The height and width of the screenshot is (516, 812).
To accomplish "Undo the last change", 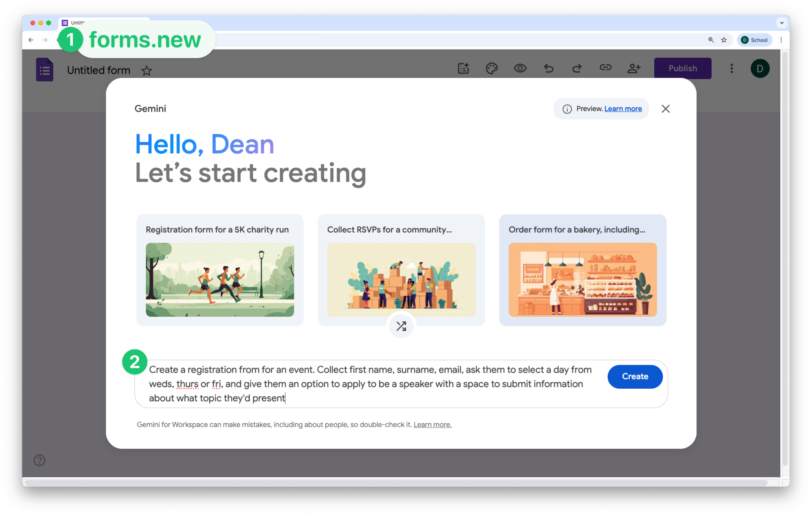I will click(x=549, y=68).
